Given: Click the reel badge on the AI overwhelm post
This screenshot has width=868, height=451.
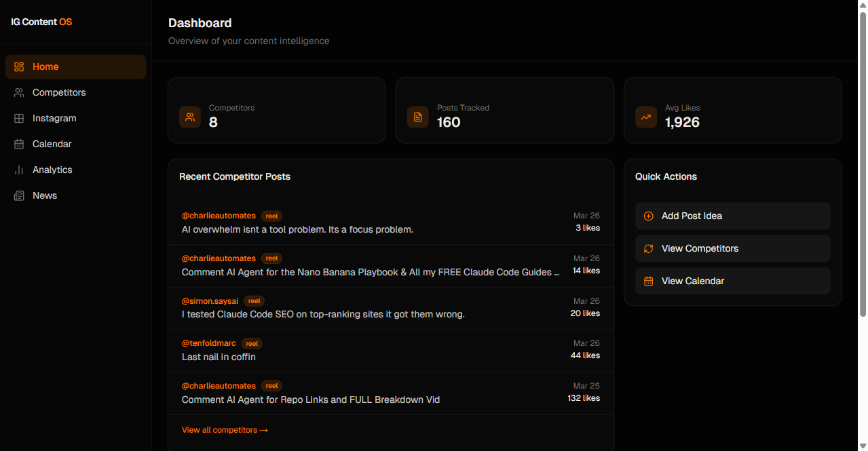Looking at the screenshot, I should [271, 216].
